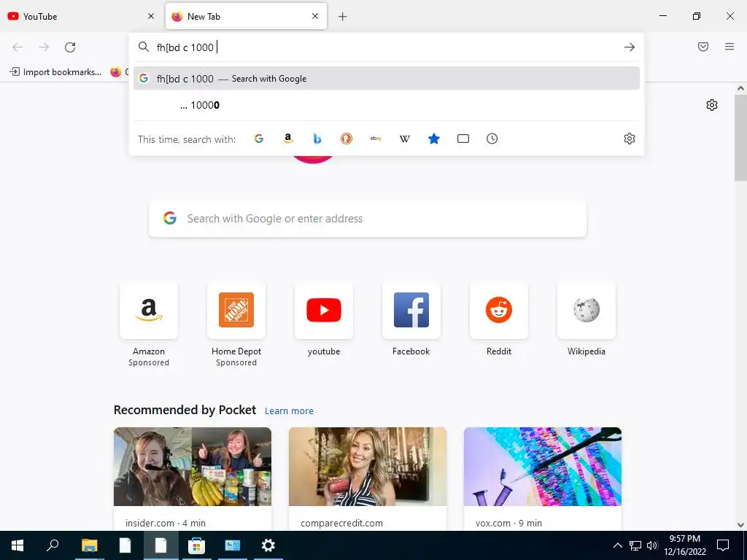This screenshot has width=747, height=560.
Task: Click the page vertical scrollbar thumb
Action: coord(740,138)
